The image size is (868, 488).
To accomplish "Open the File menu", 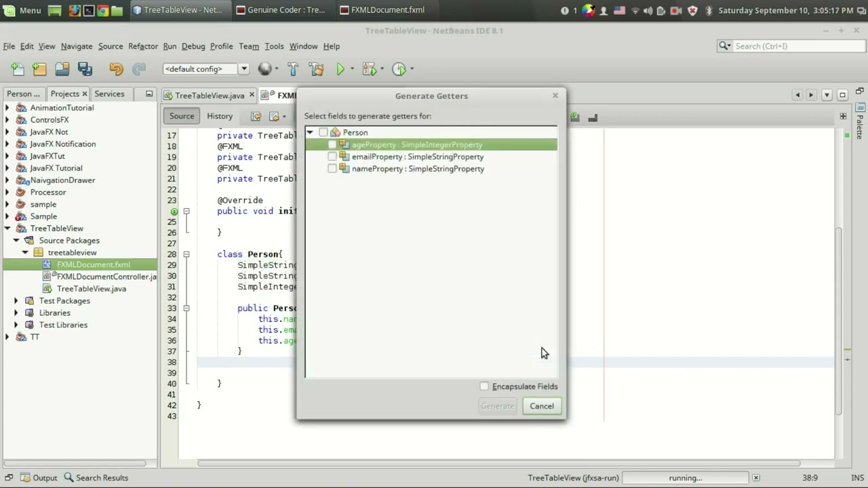I will pyautogui.click(x=9, y=46).
